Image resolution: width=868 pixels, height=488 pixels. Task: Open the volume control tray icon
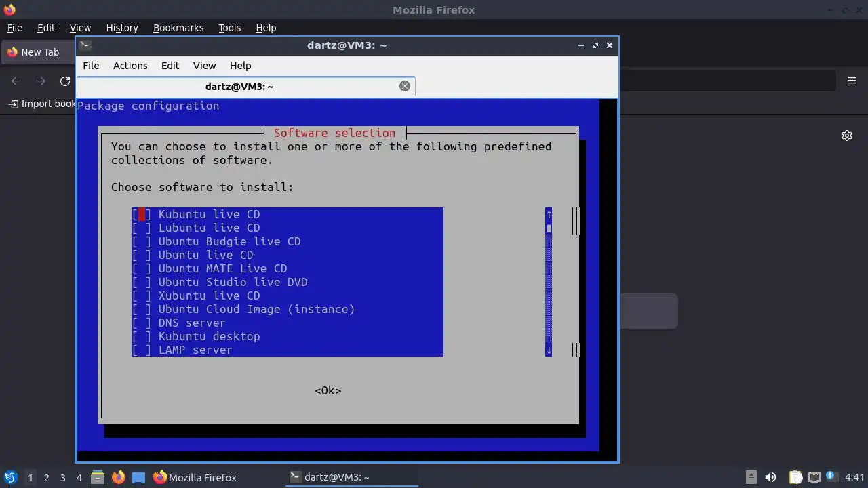click(x=770, y=477)
